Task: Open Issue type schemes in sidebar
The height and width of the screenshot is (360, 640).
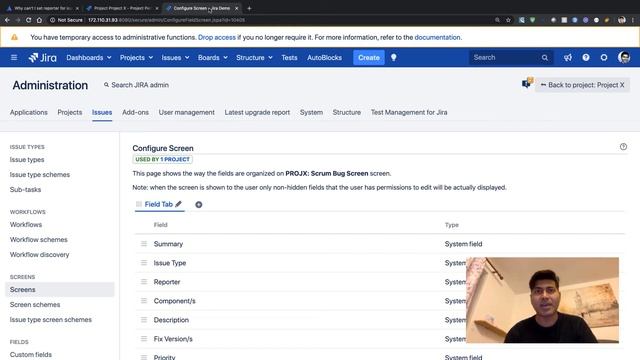Action: pyautogui.click(x=40, y=175)
